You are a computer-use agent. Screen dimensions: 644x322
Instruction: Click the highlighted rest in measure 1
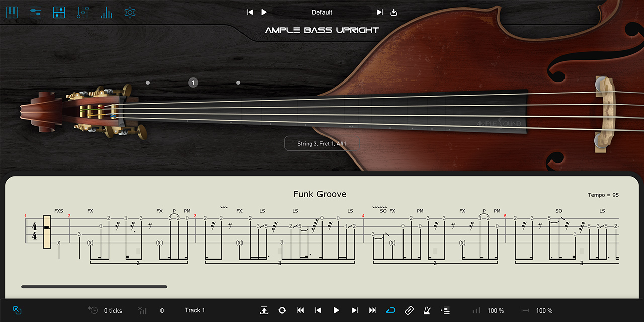pos(47,231)
